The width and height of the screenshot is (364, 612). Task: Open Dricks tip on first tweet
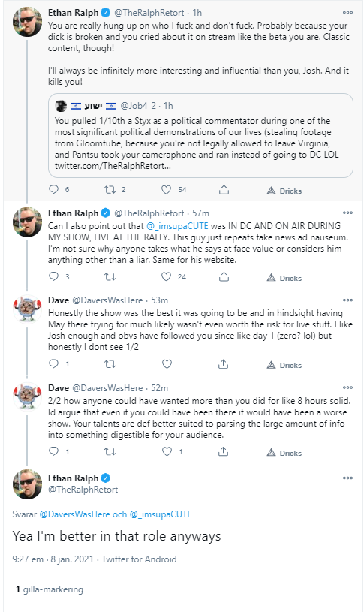[x=284, y=191]
